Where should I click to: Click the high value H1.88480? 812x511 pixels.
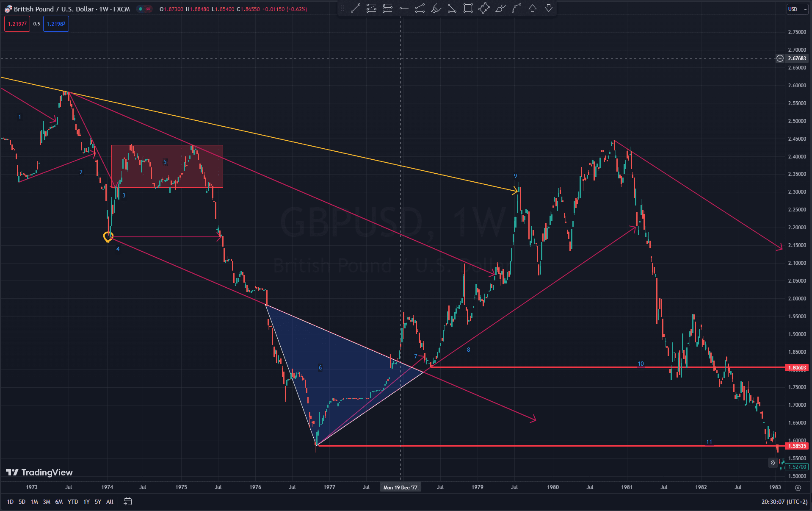[x=197, y=9]
